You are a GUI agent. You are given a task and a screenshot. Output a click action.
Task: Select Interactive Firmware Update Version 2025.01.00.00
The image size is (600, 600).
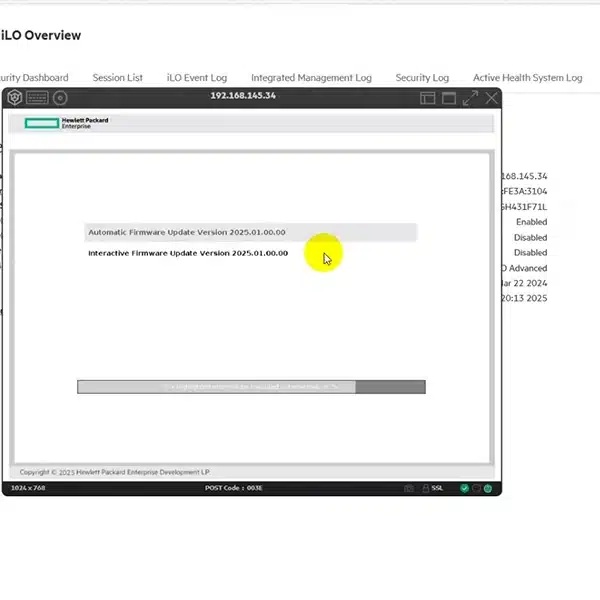188,253
